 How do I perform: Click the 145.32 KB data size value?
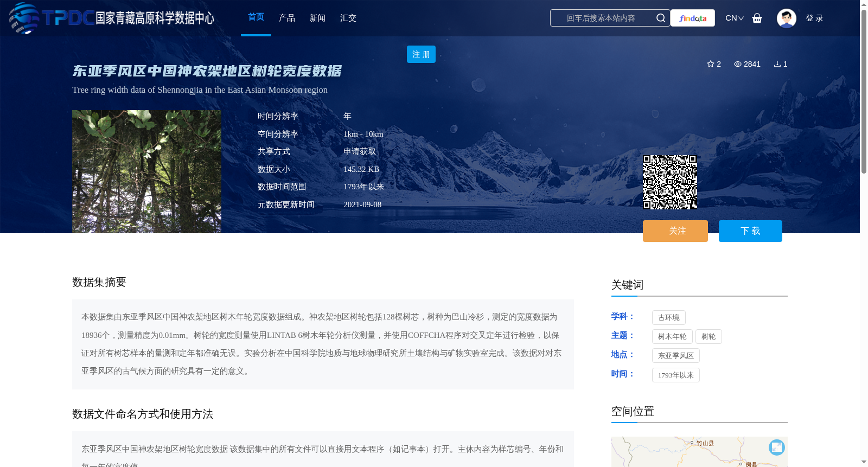(x=361, y=169)
